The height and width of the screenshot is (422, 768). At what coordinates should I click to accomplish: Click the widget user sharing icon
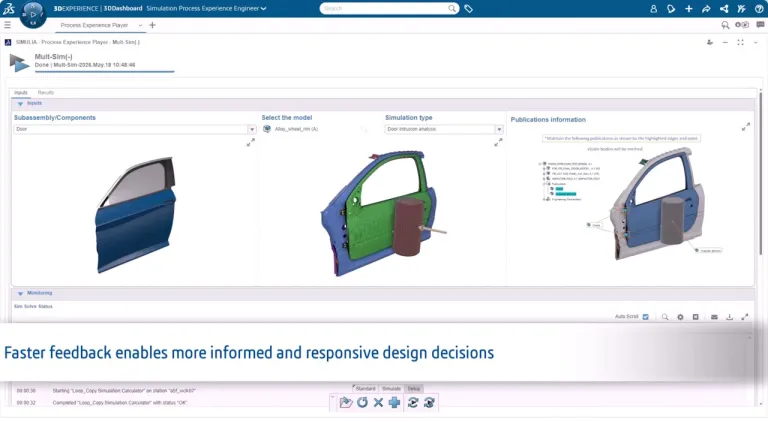point(710,43)
